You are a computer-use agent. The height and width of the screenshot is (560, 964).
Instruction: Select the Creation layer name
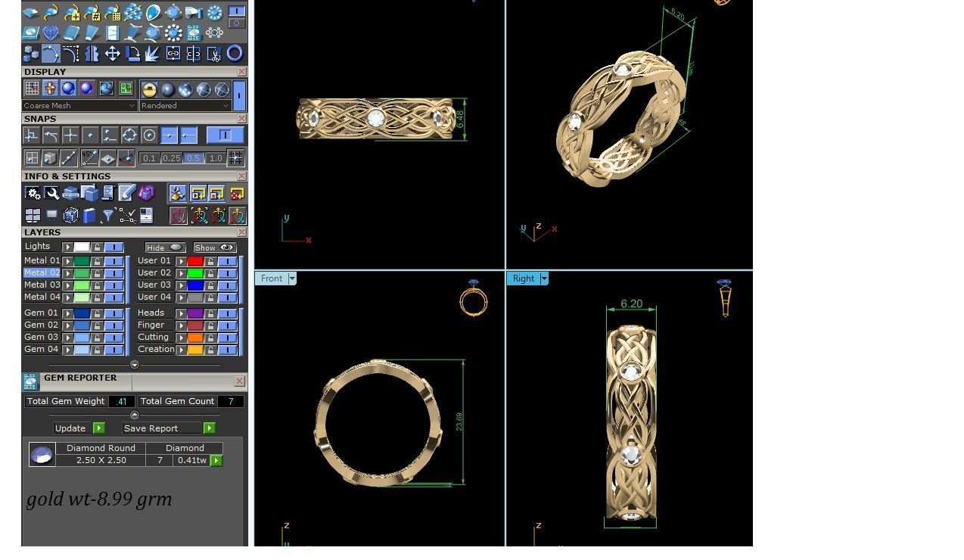point(156,349)
